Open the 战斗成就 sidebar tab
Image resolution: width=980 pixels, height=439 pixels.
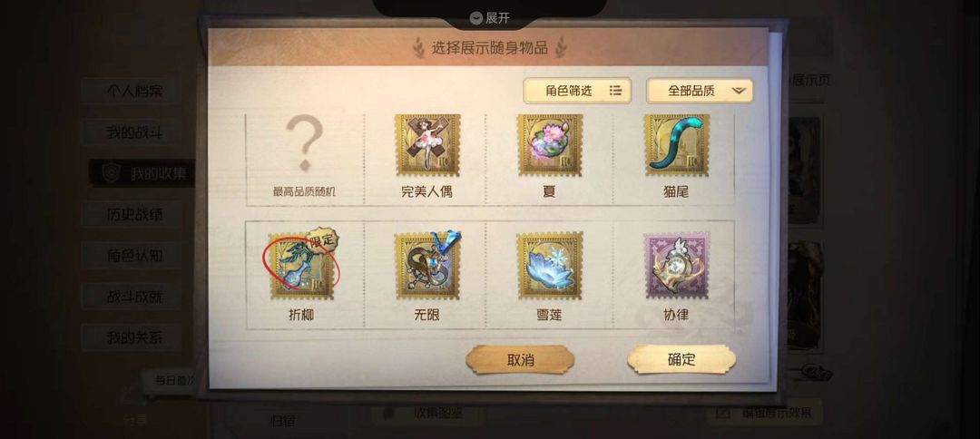tap(133, 297)
